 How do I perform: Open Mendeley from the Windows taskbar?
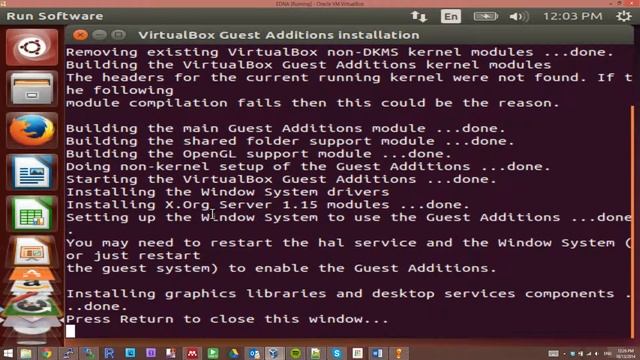click(192, 353)
